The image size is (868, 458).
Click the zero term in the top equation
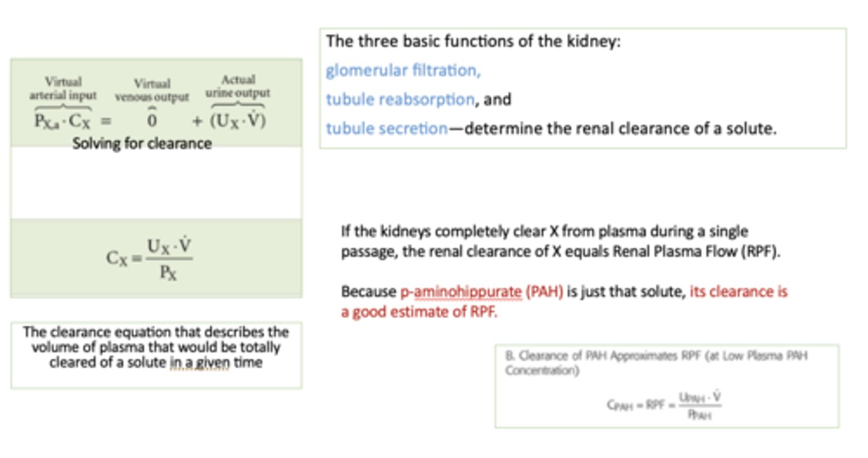click(x=153, y=121)
